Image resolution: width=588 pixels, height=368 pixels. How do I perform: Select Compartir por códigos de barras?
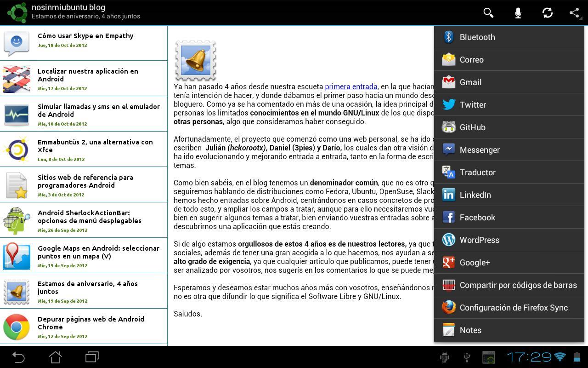518,285
